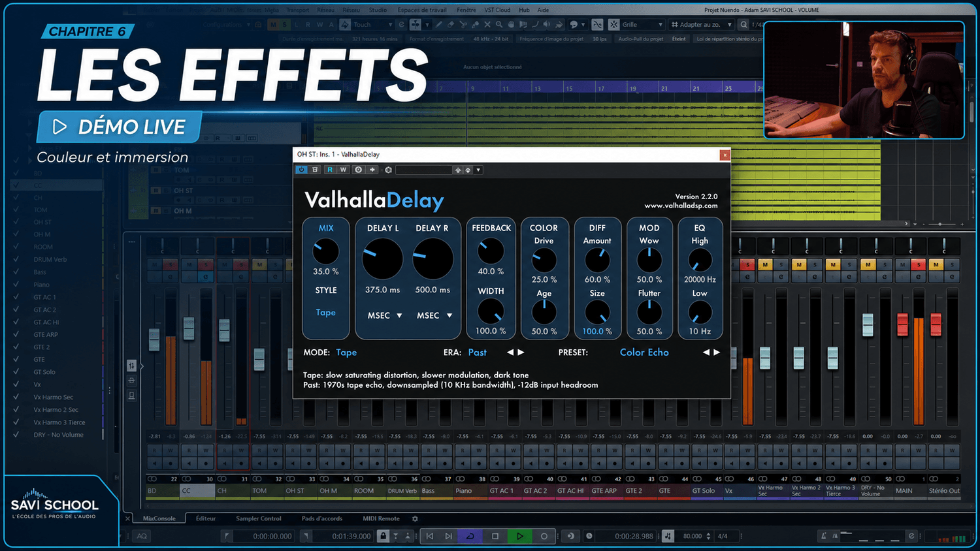Open the Espaces de travail menu

pyautogui.click(x=422, y=10)
